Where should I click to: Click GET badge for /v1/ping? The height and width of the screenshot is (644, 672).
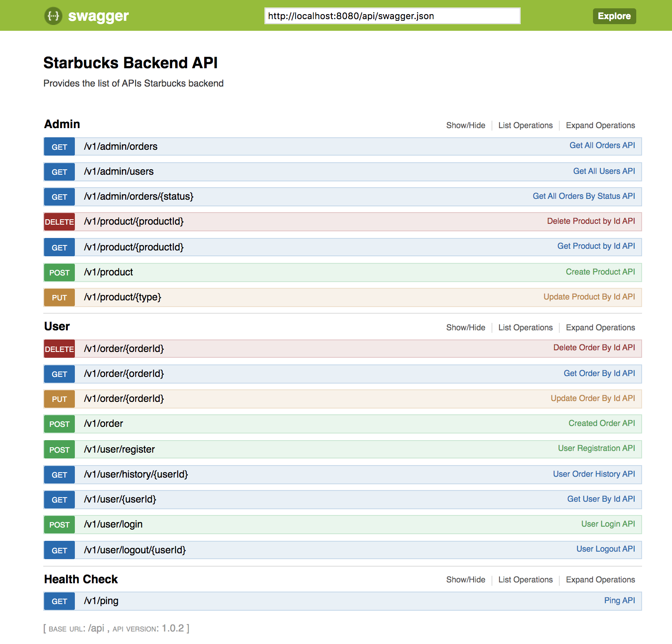pyautogui.click(x=59, y=601)
